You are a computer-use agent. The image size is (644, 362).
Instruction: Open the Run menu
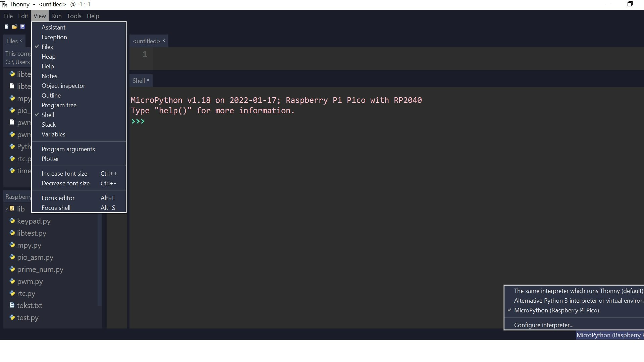[56, 16]
